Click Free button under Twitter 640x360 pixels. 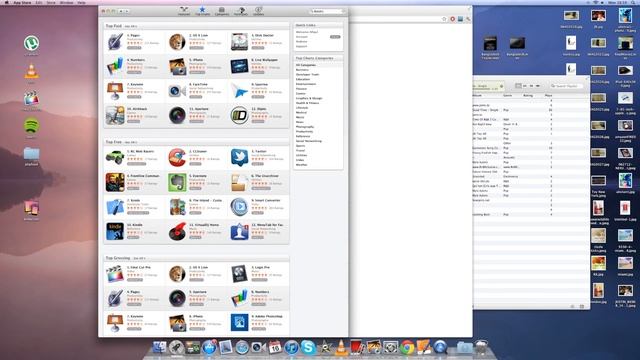coord(257,164)
